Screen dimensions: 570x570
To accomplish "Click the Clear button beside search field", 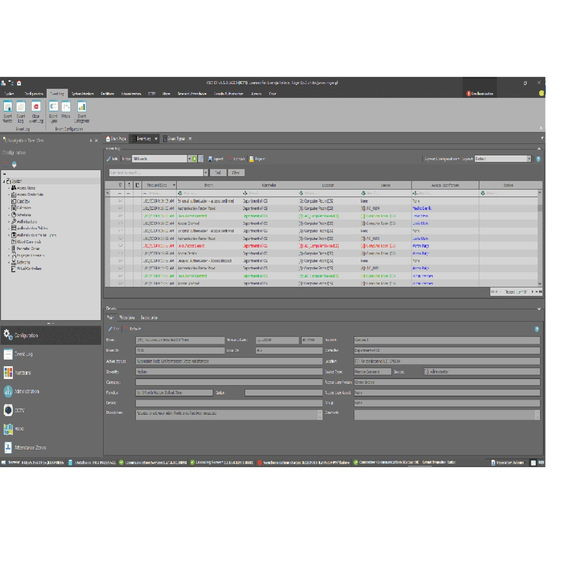I will coord(236,173).
